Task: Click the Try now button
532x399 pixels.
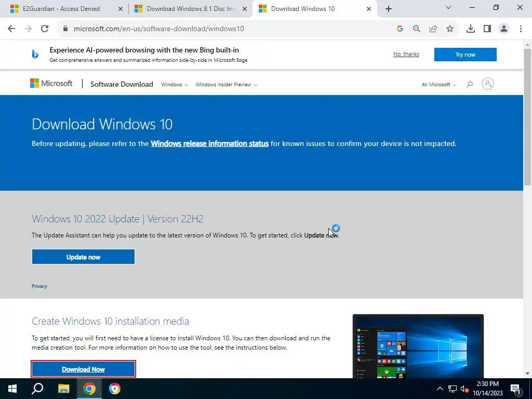Action: tap(465, 55)
